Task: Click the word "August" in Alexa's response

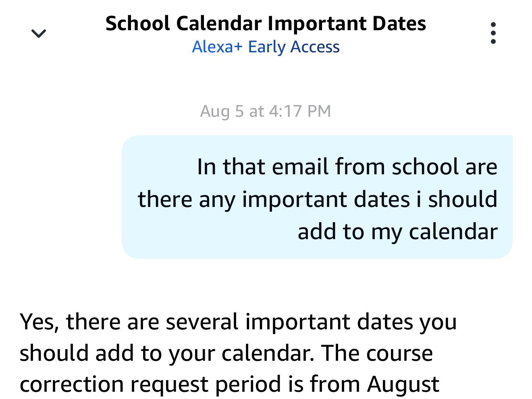Action: [403, 384]
